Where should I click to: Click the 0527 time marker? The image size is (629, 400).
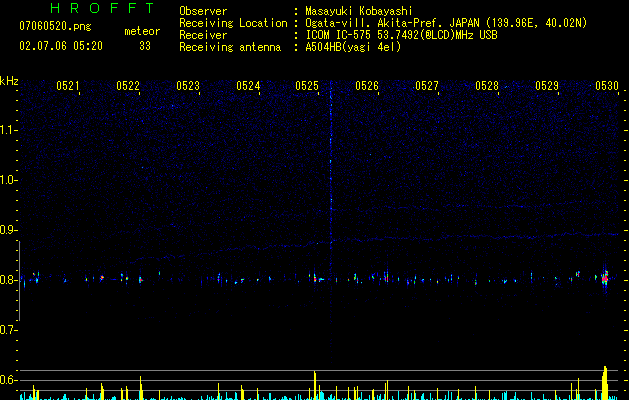click(426, 86)
